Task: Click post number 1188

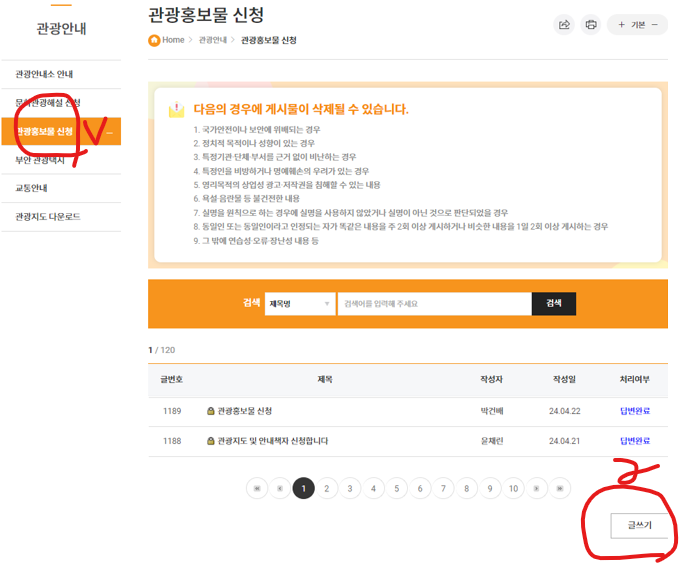Action: (172, 441)
